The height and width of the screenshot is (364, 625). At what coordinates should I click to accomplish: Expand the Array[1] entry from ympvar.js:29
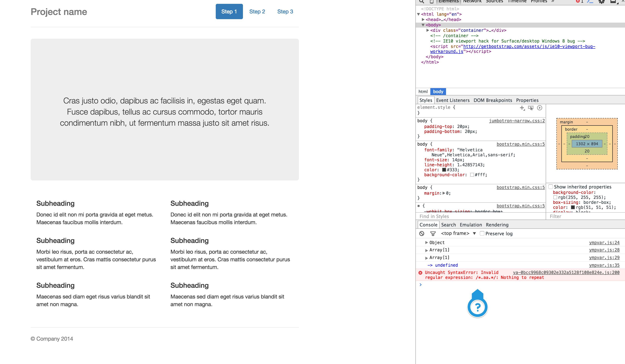[426, 258]
